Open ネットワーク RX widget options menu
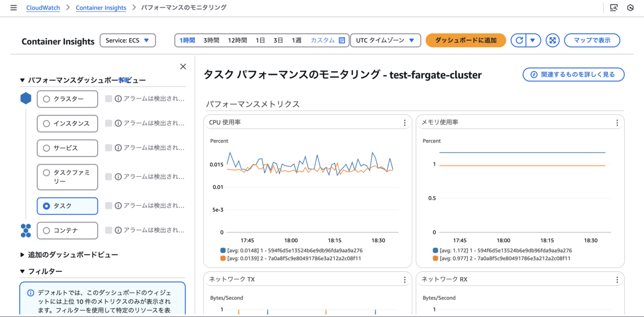Viewport: 644px width, 317px height. coord(617,279)
